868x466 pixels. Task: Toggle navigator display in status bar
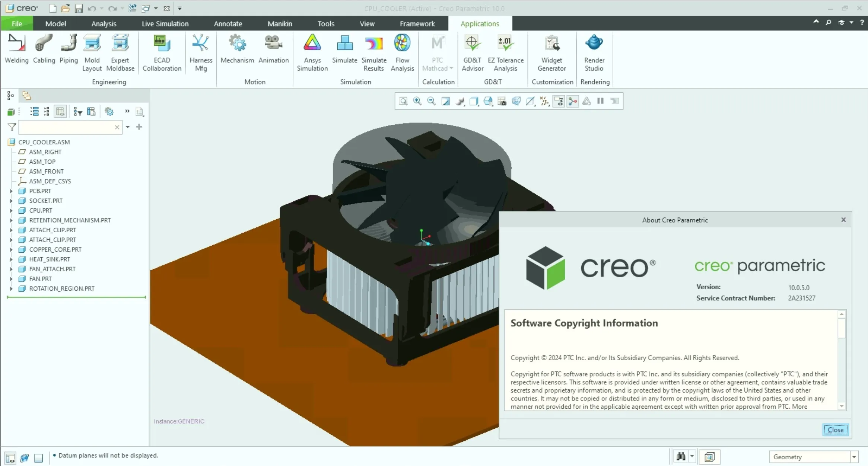click(x=10, y=457)
